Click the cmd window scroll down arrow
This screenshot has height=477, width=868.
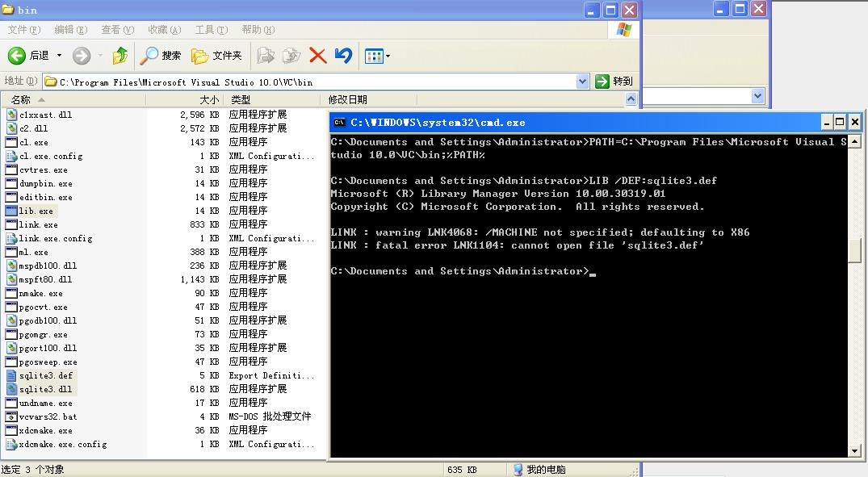point(855,451)
